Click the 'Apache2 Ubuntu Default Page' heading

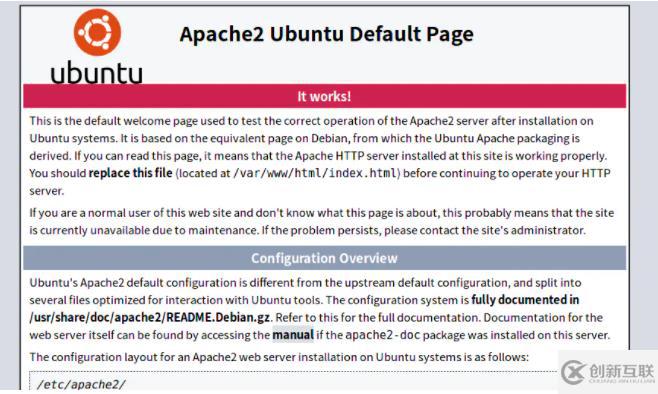pyautogui.click(x=326, y=34)
